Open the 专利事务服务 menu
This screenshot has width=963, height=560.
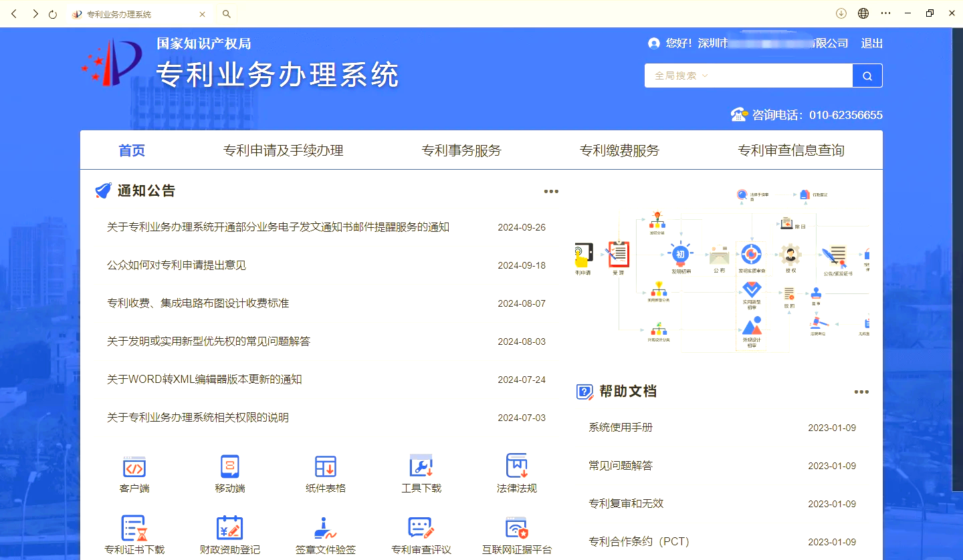(461, 150)
